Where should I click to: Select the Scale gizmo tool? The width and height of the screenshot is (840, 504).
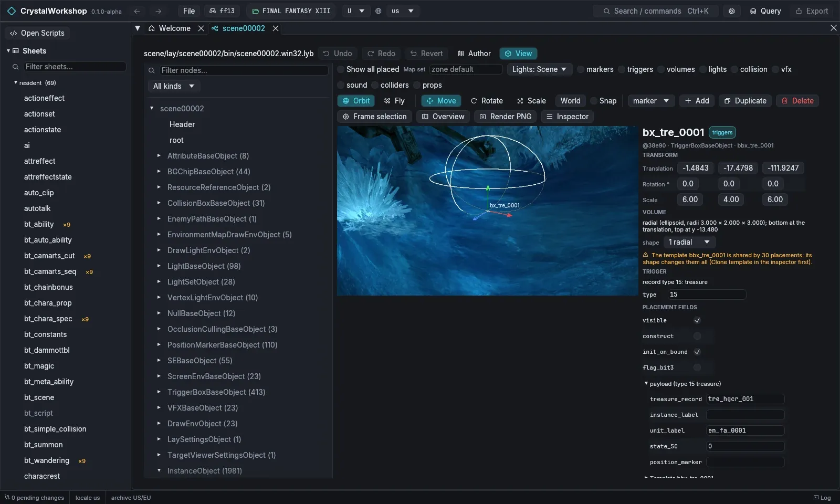(x=531, y=101)
